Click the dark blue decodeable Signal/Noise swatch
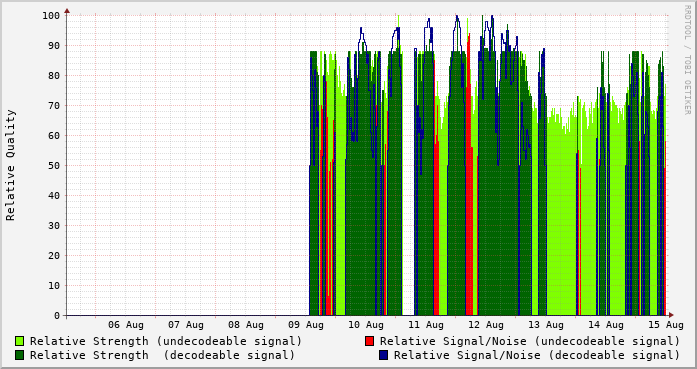The width and height of the screenshot is (697, 369). [384, 355]
